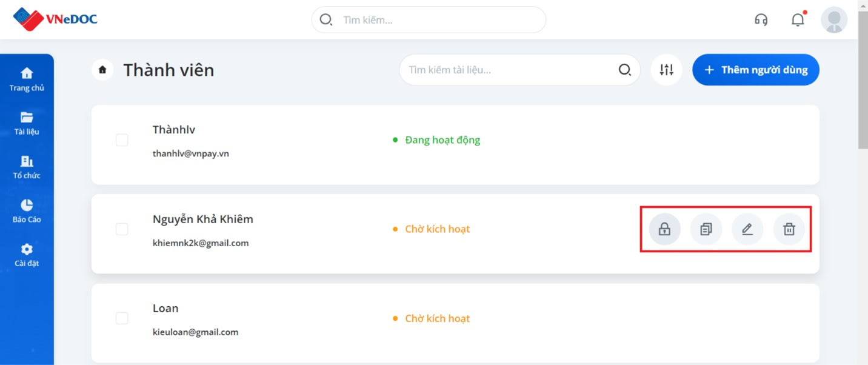868x365 pixels.
Task: Select Nguyễn Khả Khiêm's checkbox
Action: point(122,229)
